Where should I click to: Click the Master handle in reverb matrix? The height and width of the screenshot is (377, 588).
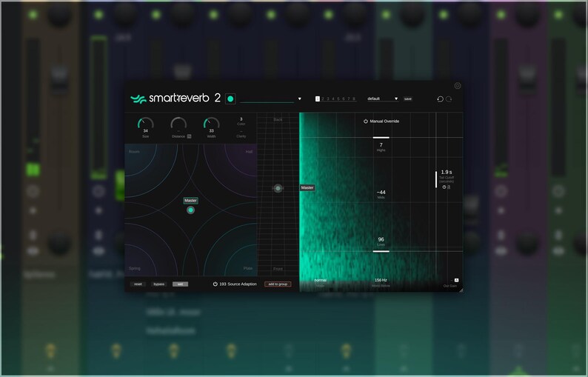(x=190, y=210)
